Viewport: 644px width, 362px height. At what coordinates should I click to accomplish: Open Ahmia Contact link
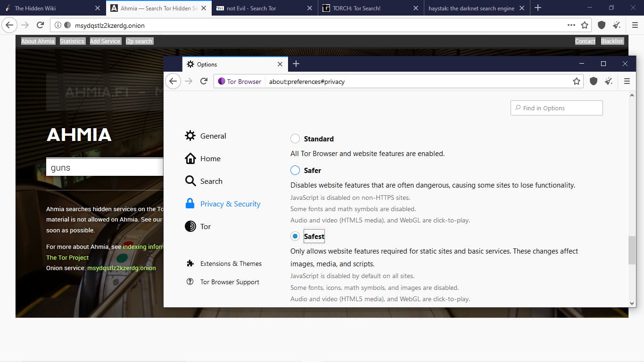585,41
